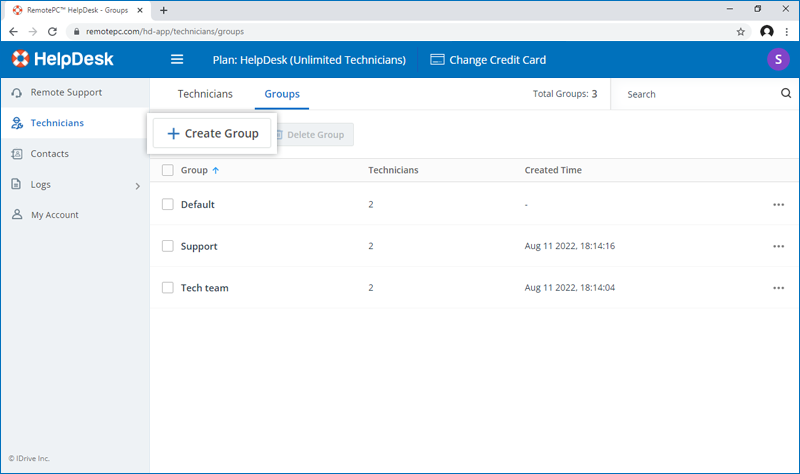Open Remote Support from the sidebar

click(x=65, y=93)
